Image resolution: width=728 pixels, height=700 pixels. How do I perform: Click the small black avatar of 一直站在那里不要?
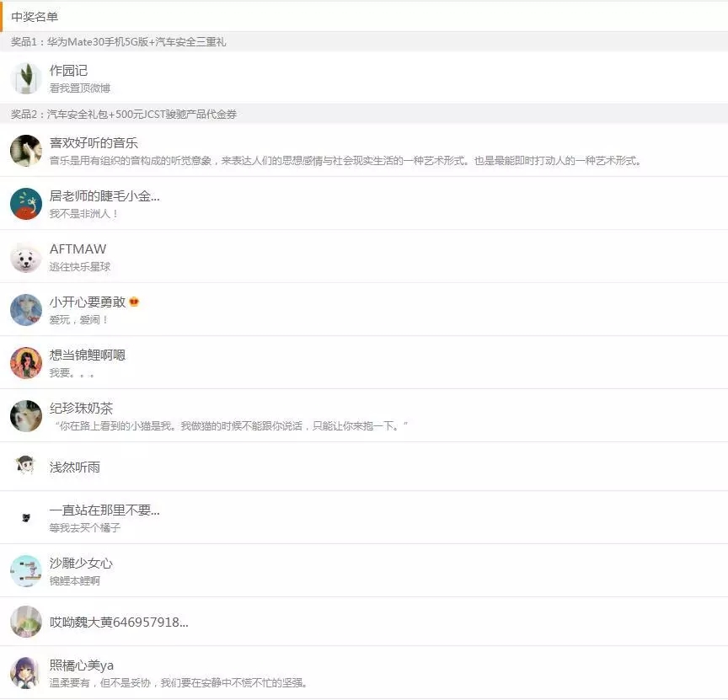pyautogui.click(x=26, y=517)
